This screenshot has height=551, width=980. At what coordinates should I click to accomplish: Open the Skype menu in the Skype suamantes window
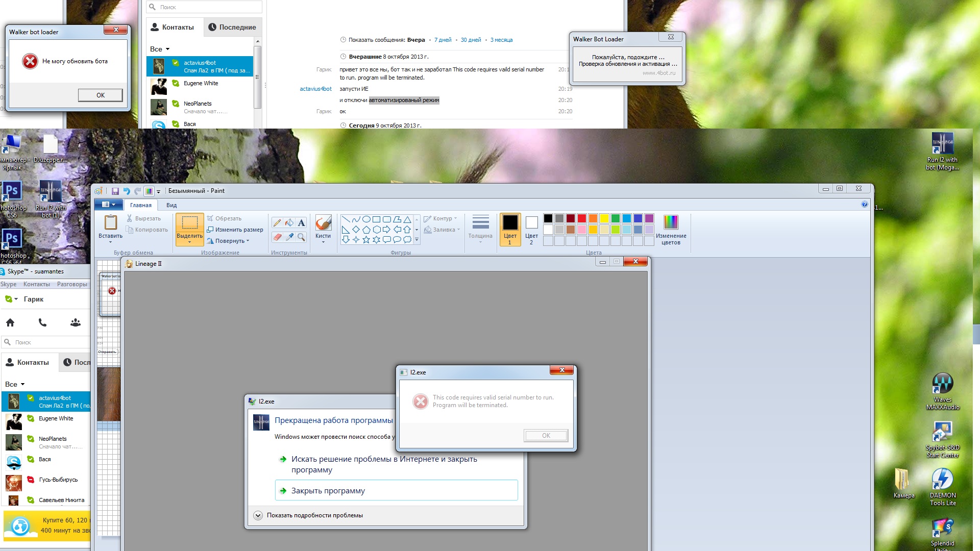[x=9, y=284]
